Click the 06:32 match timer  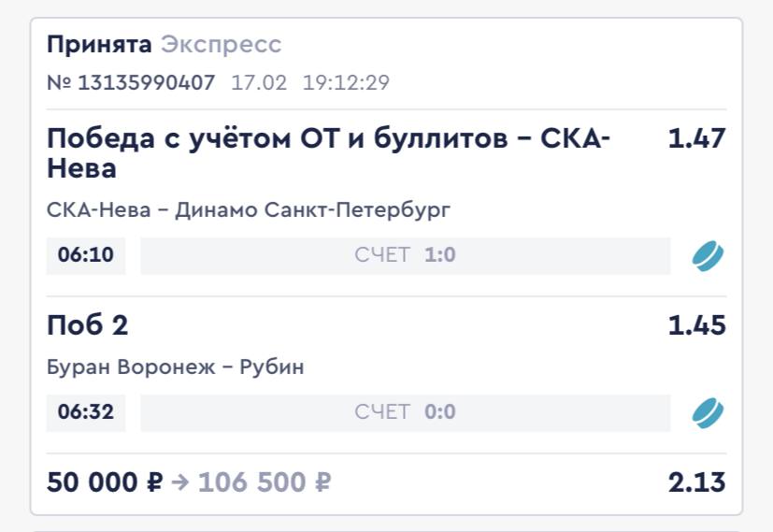pos(86,412)
